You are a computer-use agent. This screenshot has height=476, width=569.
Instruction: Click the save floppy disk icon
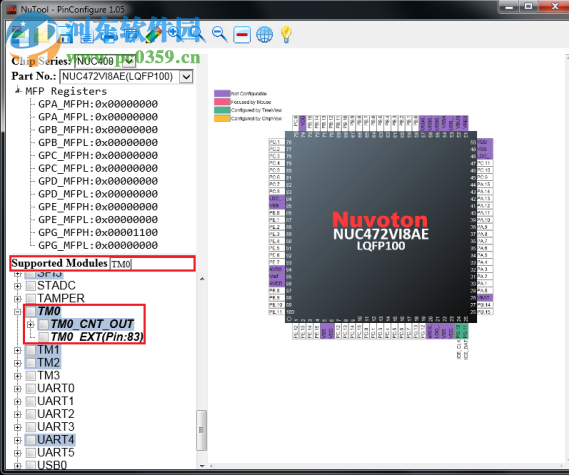[65, 35]
